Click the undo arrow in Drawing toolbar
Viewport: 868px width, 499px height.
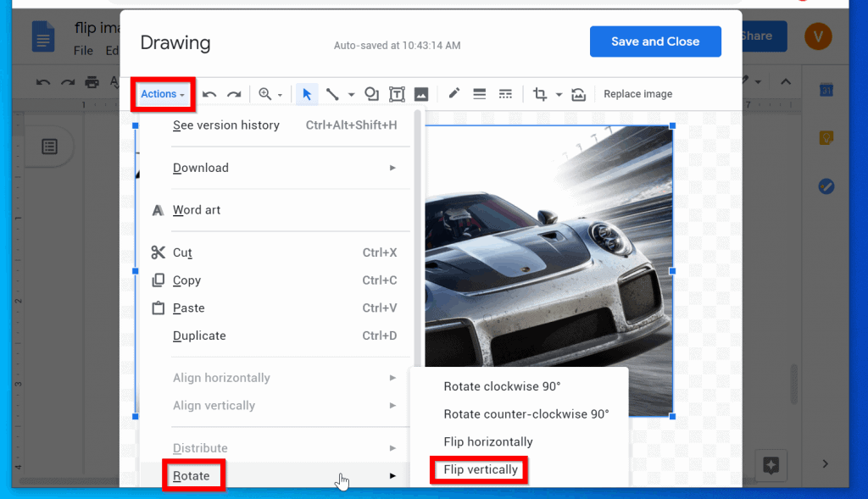pos(209,94)
